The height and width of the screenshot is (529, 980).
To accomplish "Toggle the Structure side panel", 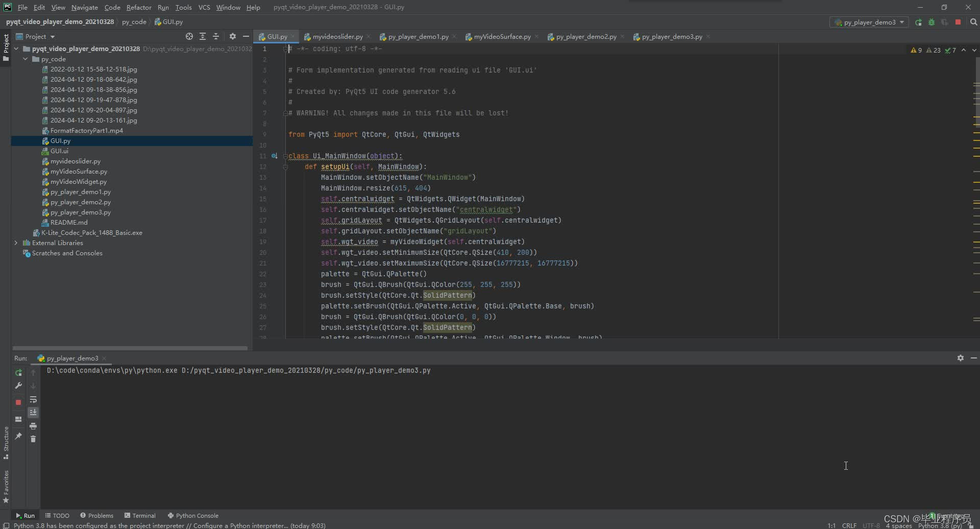I will tap(6, 442).
